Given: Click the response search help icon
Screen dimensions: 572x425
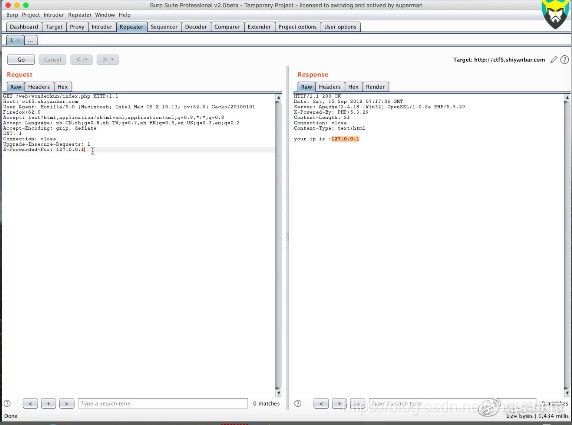Looking at the screenshot, I should click(298, 403).
